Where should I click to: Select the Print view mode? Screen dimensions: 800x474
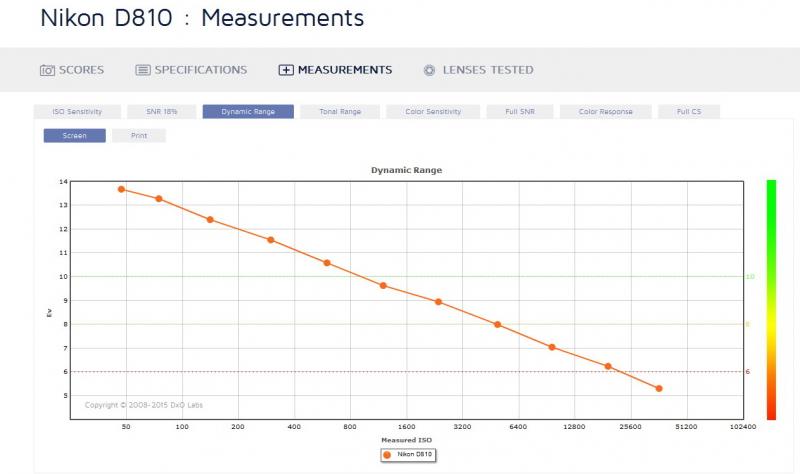click(x=139, y=135)
